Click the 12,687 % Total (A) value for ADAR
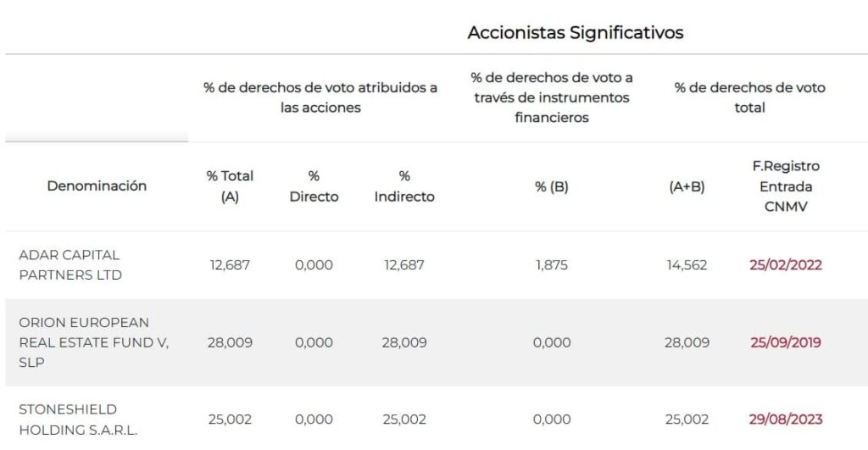The image size is (868, 450). (230, 264)
